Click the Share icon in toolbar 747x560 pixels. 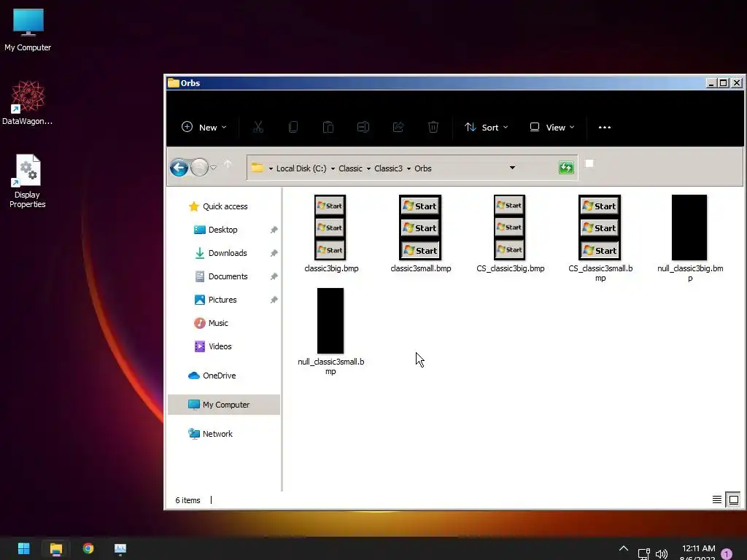pos(398,127)
